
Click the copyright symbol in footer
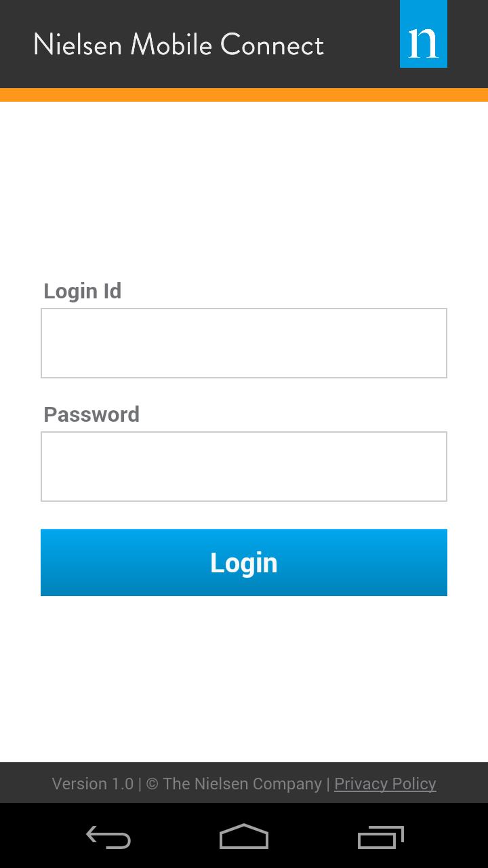click(152, 784)
